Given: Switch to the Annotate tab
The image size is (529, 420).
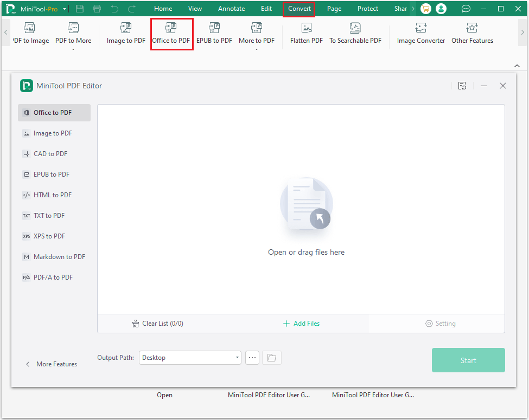Looking at the screenshot, I should [x=232, y=9].
